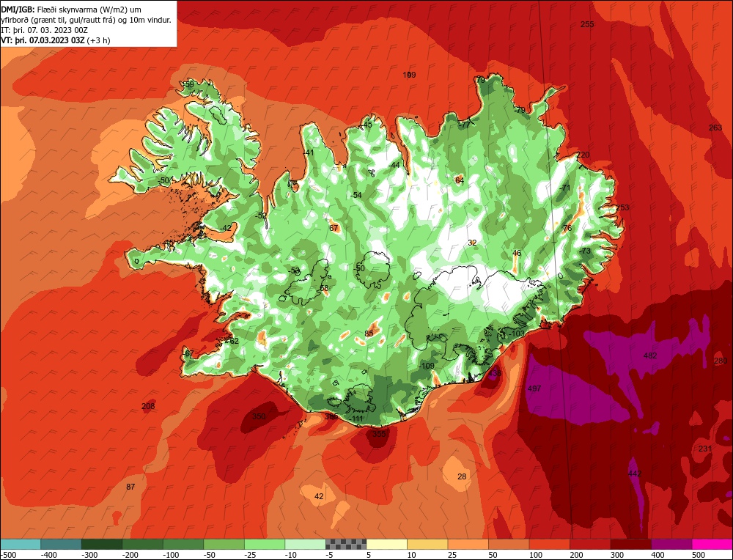Image resolution: width=733 pixels, height=560 pixels.
Task: Click the '-54' value in north-central Iceland
Action: point(356,195)
